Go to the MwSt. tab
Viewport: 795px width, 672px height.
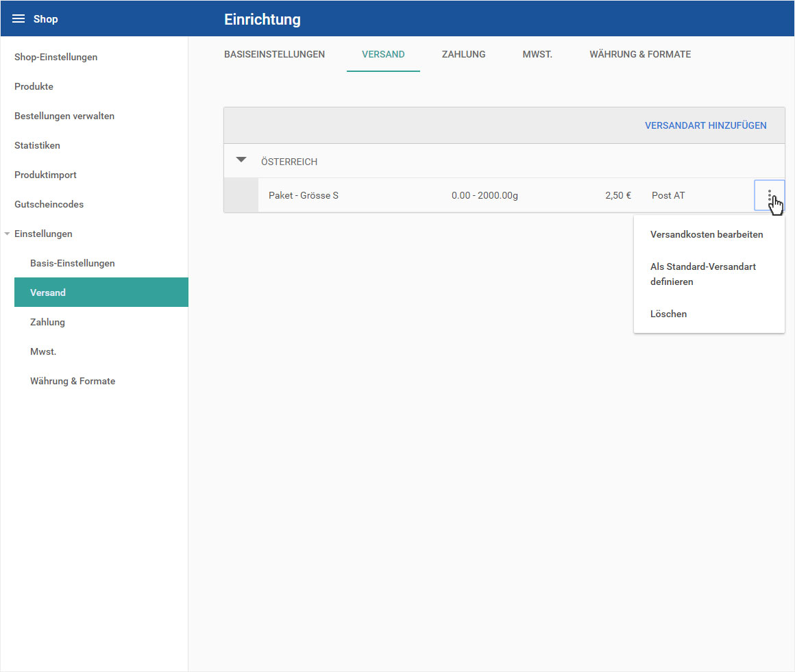537,54
